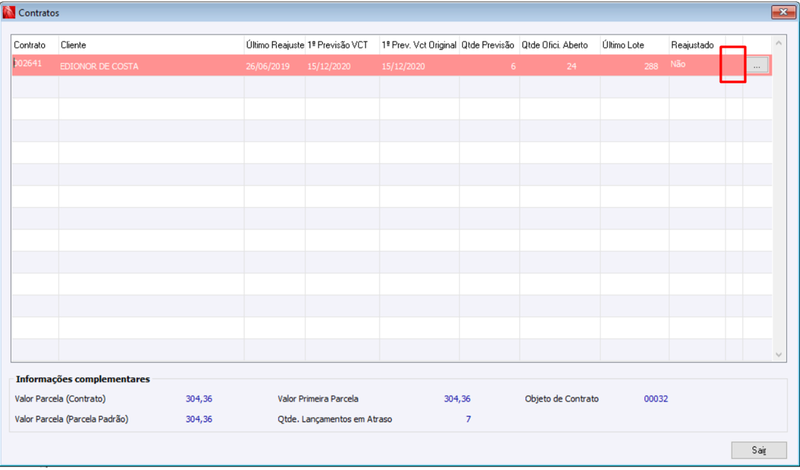The height and width of the screenshot is (470, 800).
Task: Click the ellipsis button in contract 002641 row
Action: 757,66
